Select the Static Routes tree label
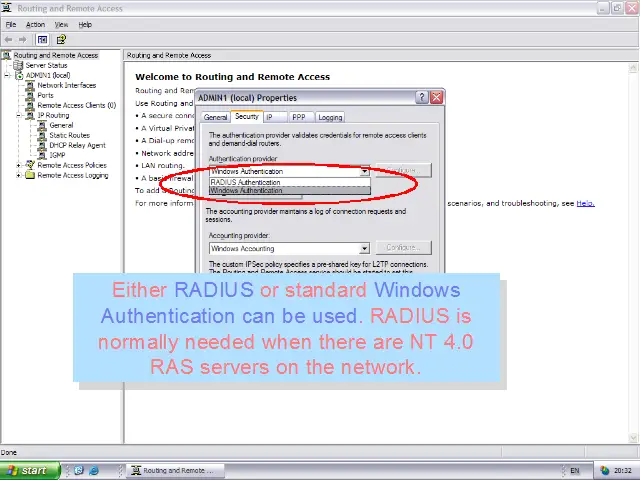The image size is (640, 480). [x=69, y=136]
